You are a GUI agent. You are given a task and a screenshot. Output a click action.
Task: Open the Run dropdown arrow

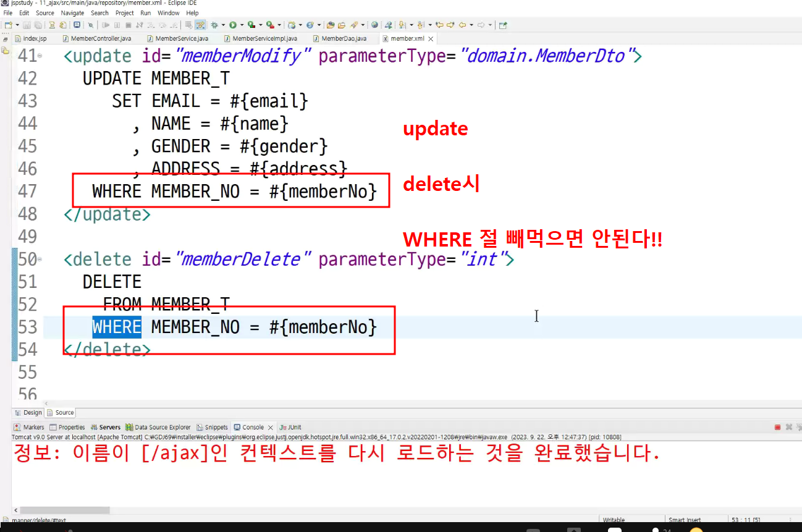point(242,25)
